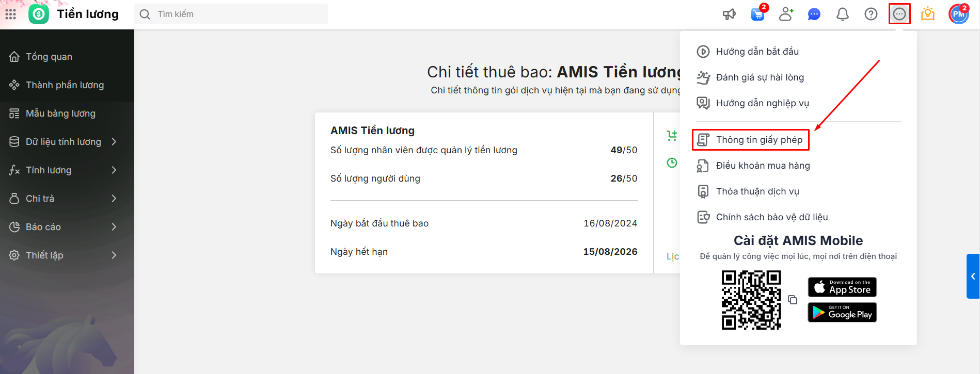Image resolution: width=980 pixels, height=374 pixels.
Task: Copy the QR code link icon
Action: coord(793,300)
